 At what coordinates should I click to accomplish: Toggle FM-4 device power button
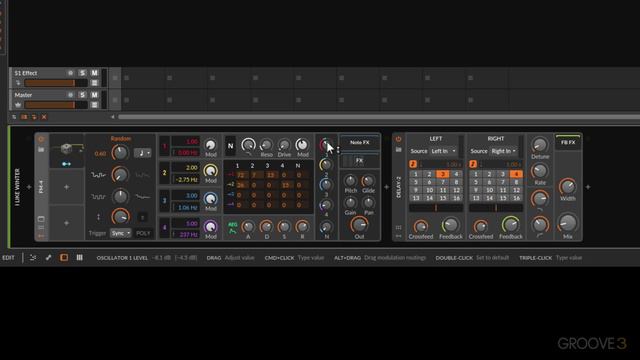click(41, 139)
